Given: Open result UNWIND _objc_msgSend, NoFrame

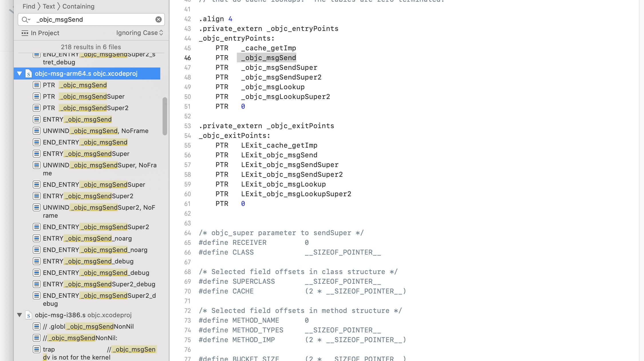Looking at the screenshot, I should point(96,131).
